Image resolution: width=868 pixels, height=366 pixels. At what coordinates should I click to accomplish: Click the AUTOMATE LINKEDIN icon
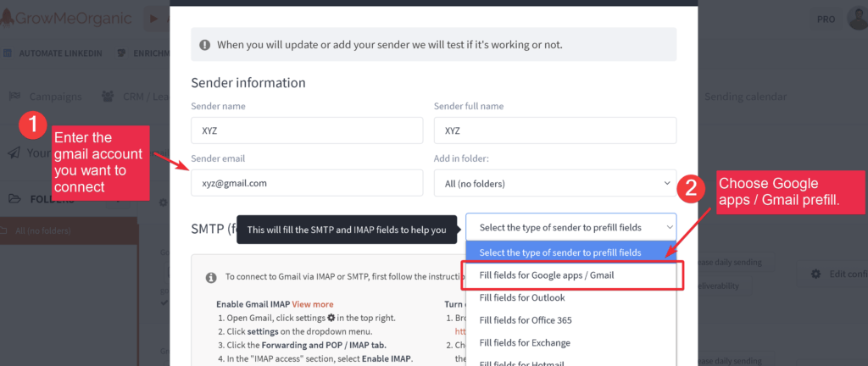pyautogui.click(x=8, y=53)
